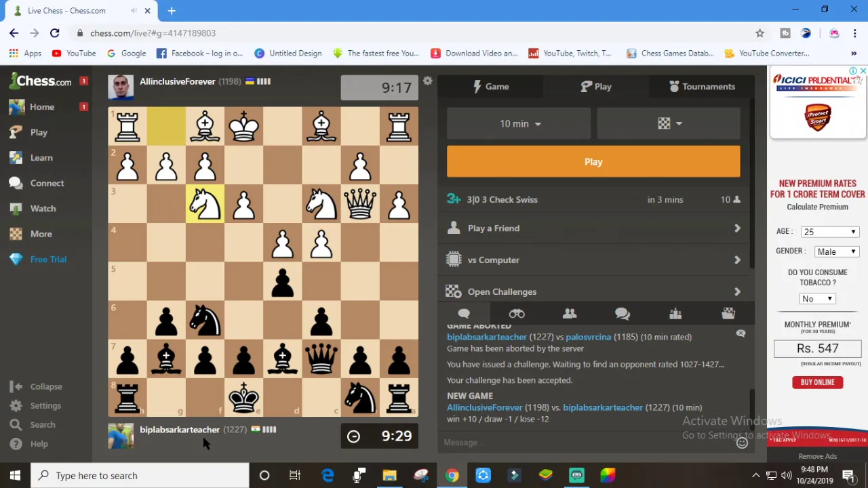Viewport: 868px width, 488px height.
Task: Switch to the Play tab
Action: click(596, 87)
